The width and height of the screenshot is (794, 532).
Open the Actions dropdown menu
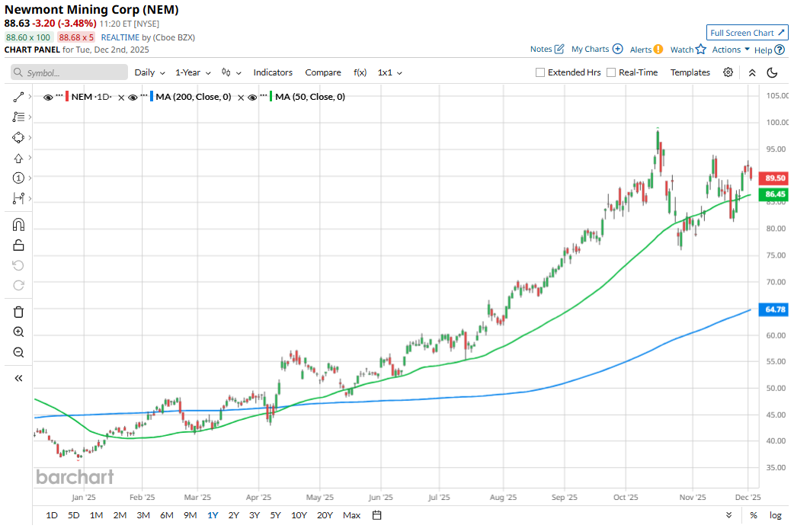(731, 50)
